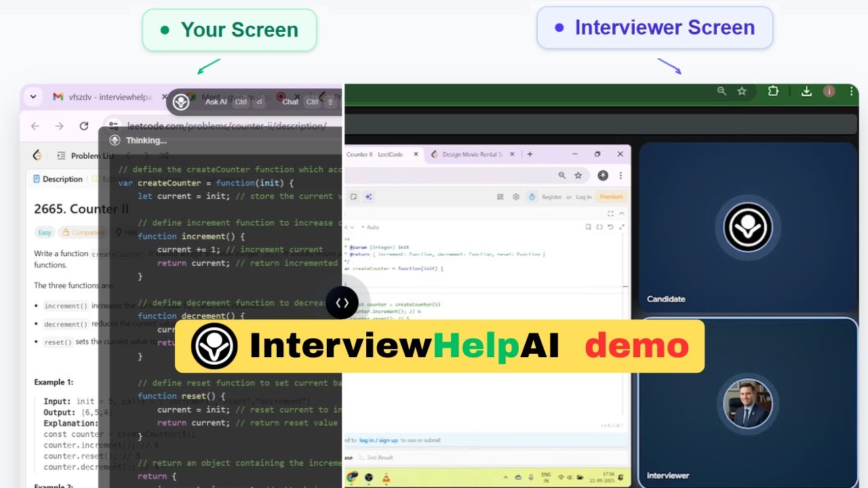This screenshot has height=488, width=868.
Task: Click the 'log in / sign up' link
Action: (x=378, y=440)
